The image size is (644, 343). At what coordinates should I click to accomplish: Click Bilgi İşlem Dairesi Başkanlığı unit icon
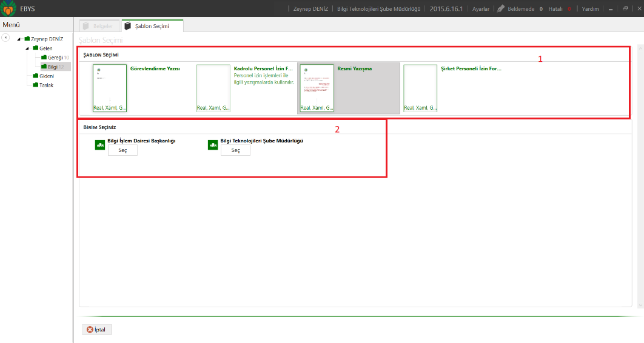(100, 145)
